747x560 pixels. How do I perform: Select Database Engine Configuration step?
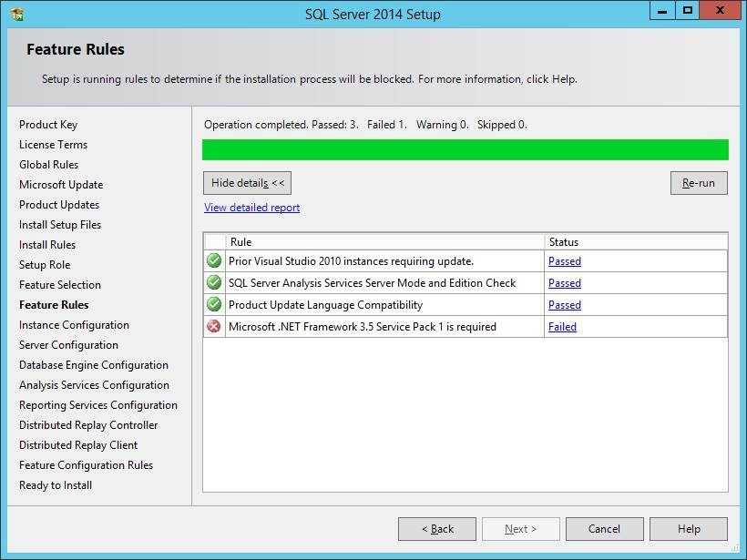(x=94, y=365)
